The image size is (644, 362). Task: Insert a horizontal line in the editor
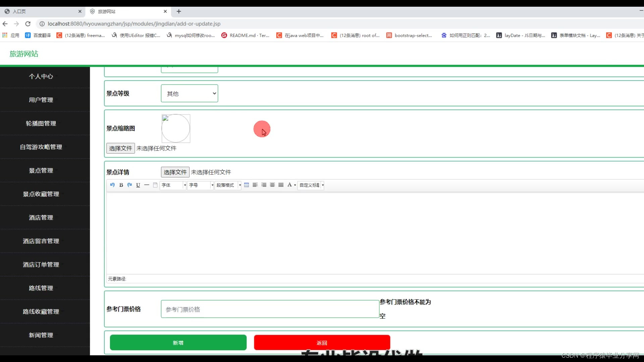tap(147, 185)
